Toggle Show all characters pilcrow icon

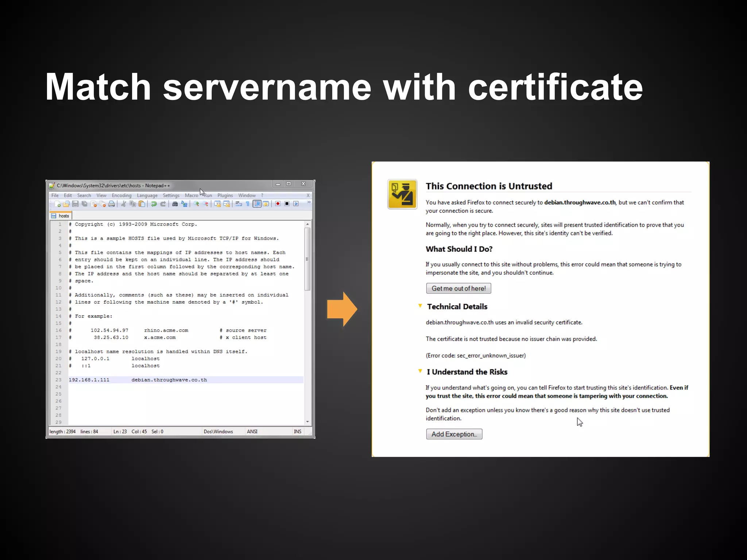point(248,204)
